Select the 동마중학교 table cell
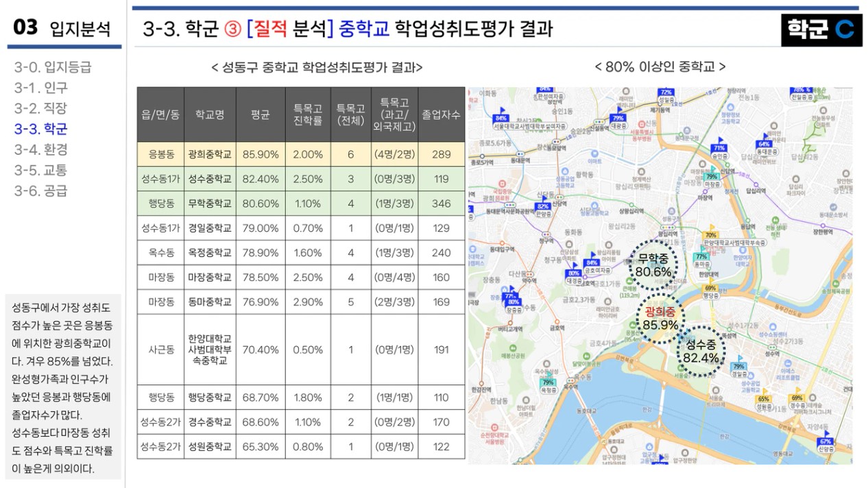 click(210, 302)
